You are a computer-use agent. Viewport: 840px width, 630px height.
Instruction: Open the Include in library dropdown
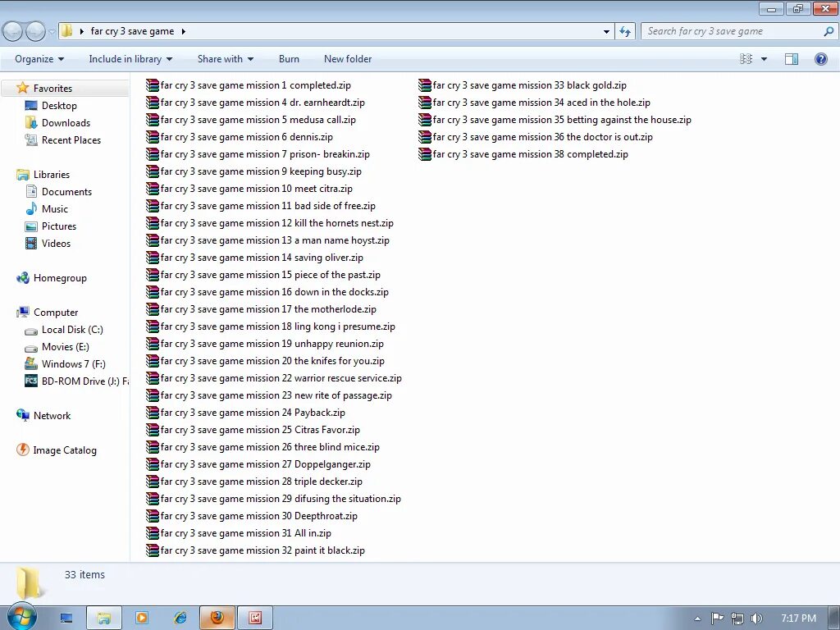[130, 59]
